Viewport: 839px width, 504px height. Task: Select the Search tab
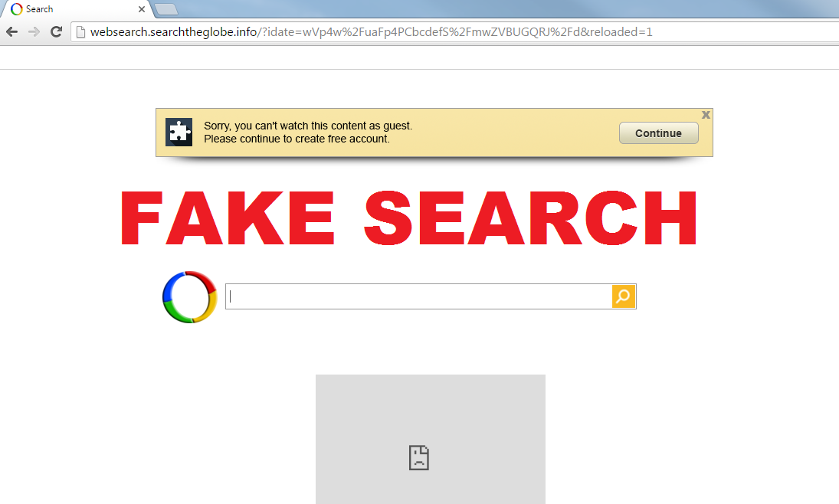click(x=77, y=9)
